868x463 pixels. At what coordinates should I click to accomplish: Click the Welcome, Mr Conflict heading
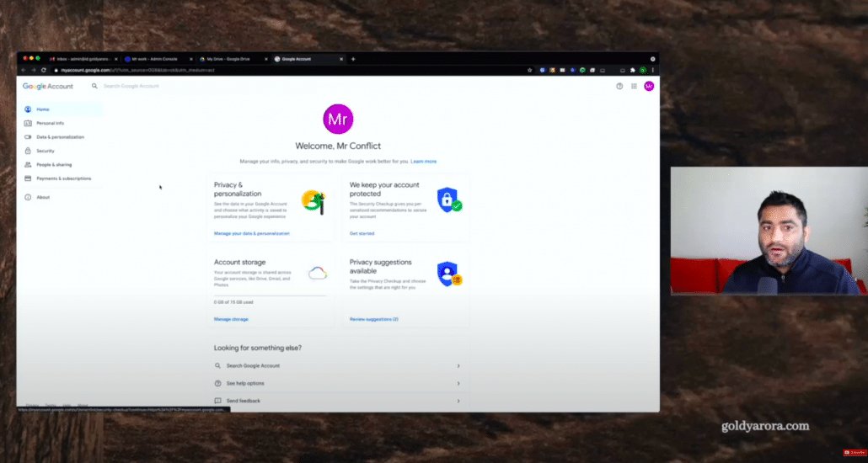click(338, 146)
